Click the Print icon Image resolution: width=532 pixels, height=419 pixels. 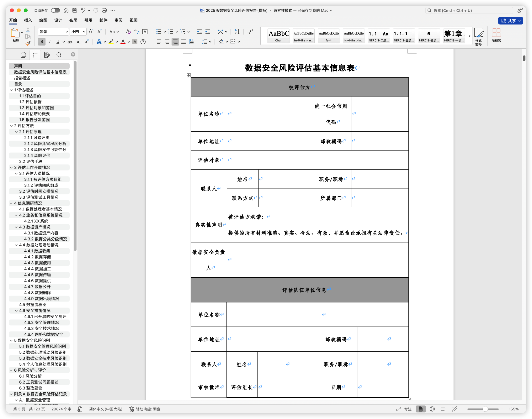(104, 10)
